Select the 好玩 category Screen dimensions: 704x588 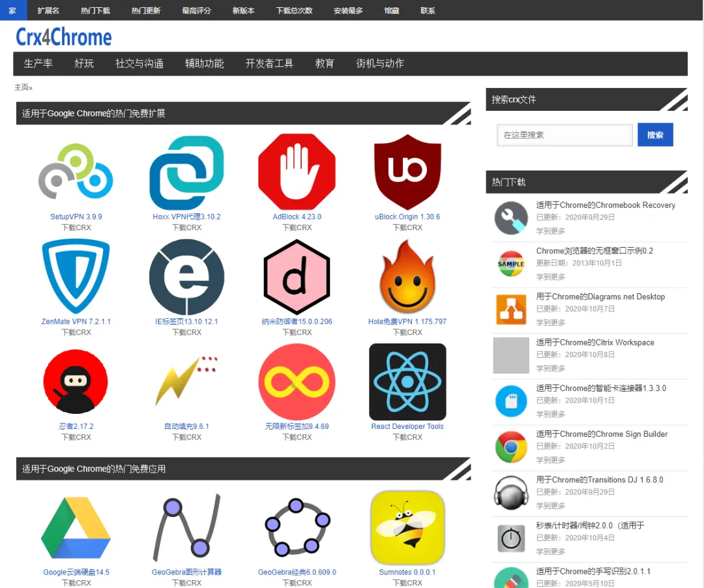click(x=84, y=64)
